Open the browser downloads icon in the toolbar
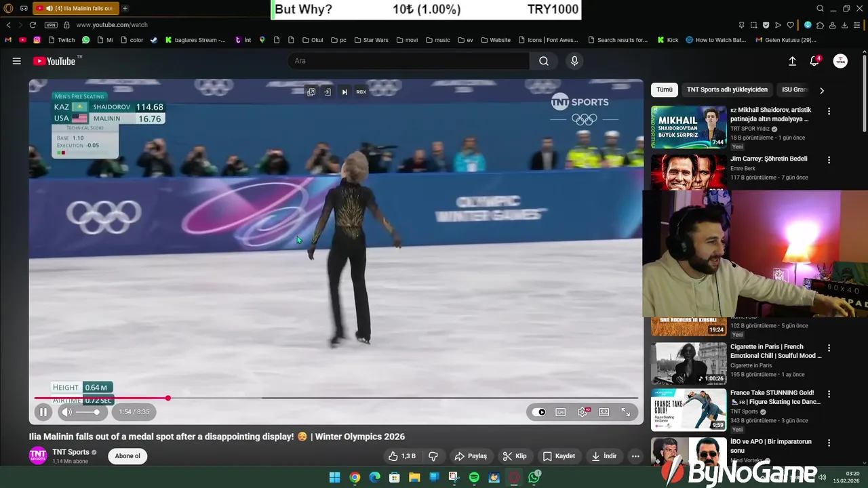This screenshot has height=488, width=868. point(845,25)
